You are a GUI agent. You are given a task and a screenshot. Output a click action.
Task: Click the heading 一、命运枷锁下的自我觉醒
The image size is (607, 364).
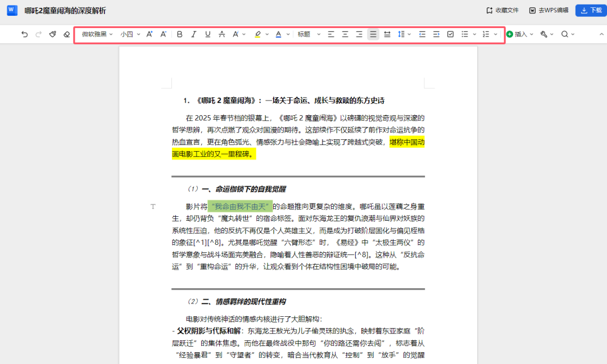(x=243, y=189)
